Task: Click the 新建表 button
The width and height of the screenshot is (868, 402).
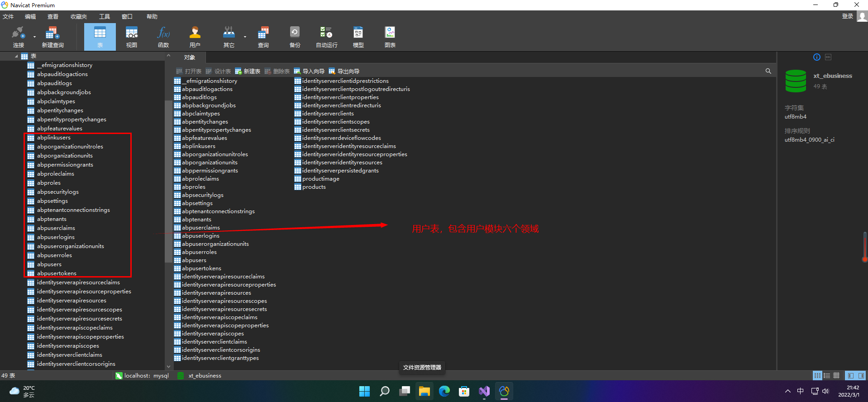Action: click(248, 71)
